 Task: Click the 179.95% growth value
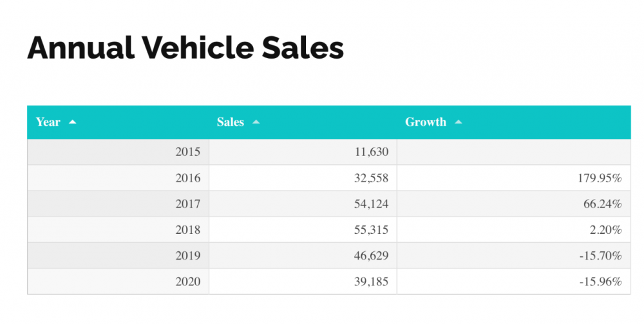click(x=599, y=178)
